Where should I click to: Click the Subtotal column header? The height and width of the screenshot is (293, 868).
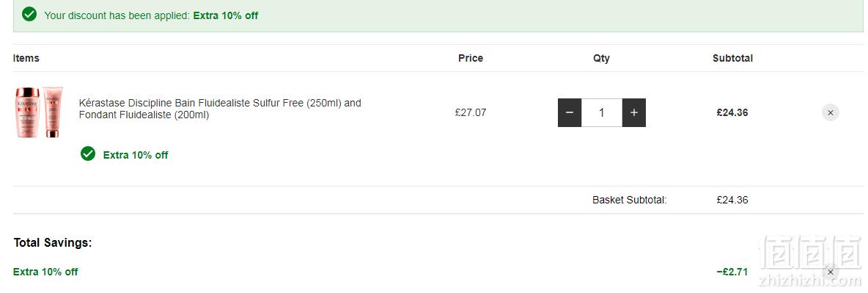coord(732,58)
